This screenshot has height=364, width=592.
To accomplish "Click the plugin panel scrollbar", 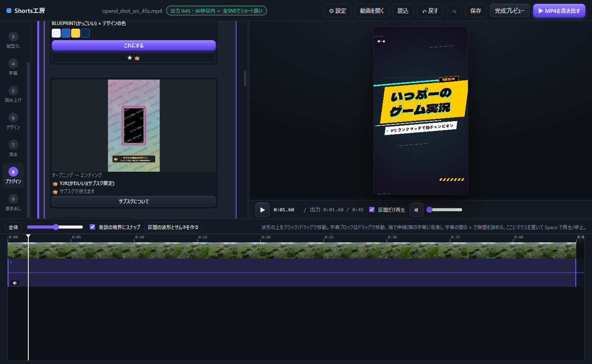I will click(245, 79).
